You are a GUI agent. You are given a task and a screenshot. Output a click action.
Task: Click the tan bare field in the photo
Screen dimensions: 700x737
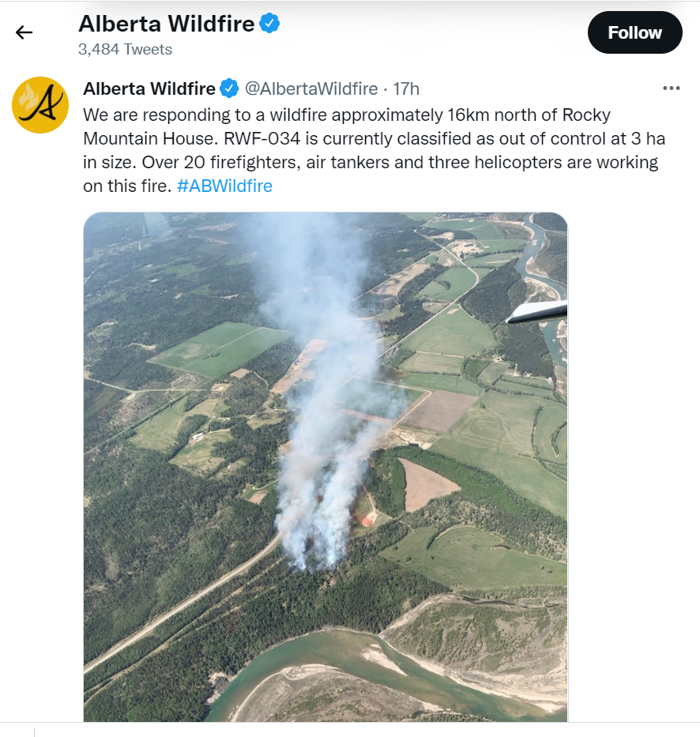[x=425, y=483]
